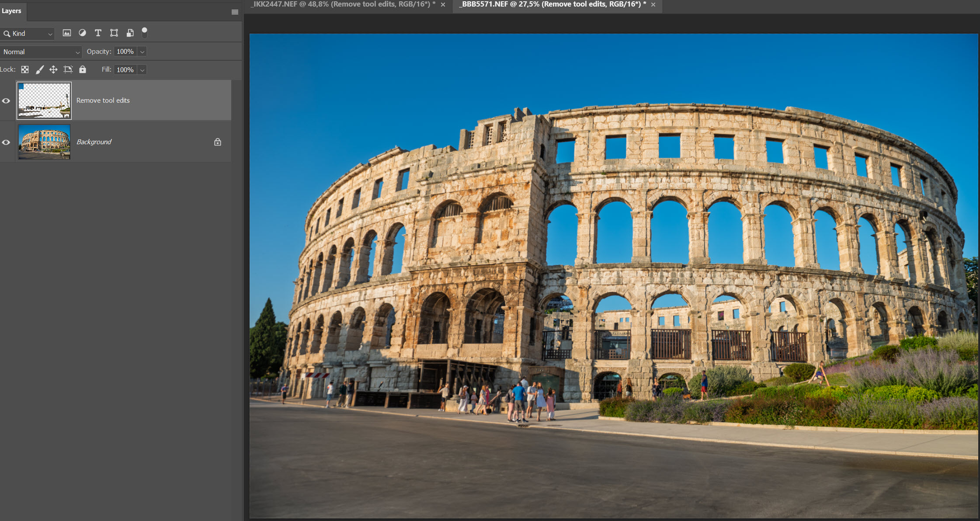Filter layers by type layer icon
Image resolution: width=980 pixels, height=521 pixels.
coord(98,33)
